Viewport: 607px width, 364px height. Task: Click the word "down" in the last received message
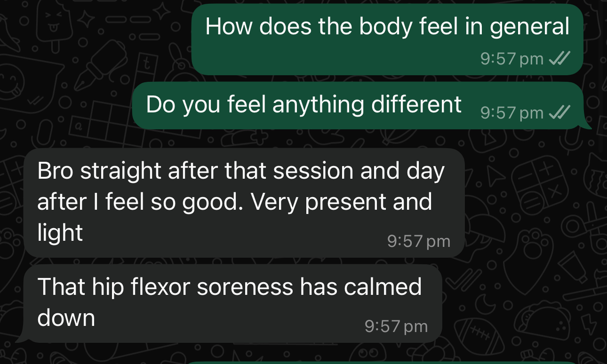[x=66, y=318]
